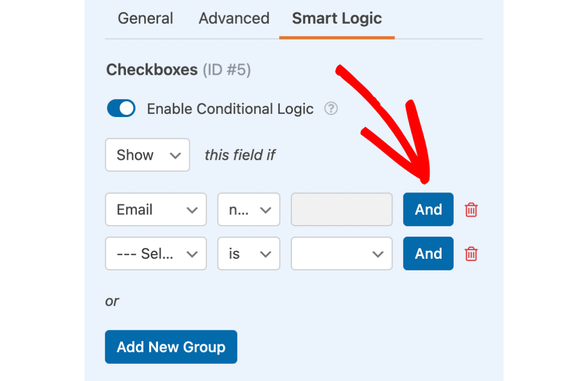Expand the 'is' operator dropdown

point(249,254)
